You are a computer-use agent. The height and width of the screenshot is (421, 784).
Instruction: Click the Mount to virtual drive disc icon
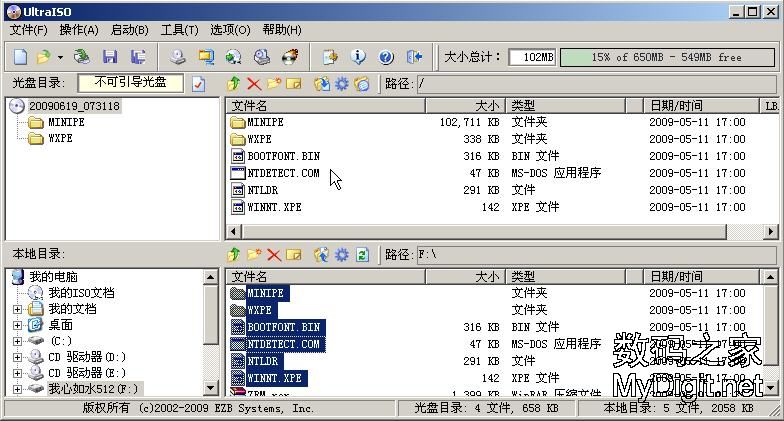coord(234,57)
